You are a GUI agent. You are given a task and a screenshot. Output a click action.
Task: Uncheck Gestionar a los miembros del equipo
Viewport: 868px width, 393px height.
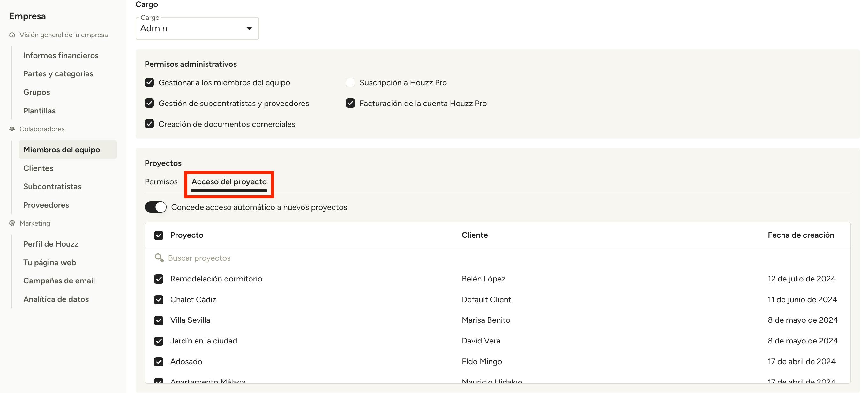149,83
